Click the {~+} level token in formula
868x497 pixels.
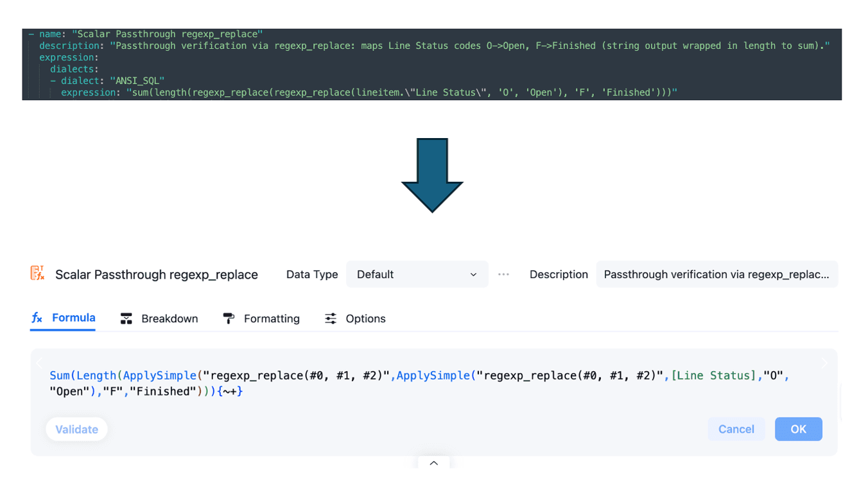[x=230, y=391]
